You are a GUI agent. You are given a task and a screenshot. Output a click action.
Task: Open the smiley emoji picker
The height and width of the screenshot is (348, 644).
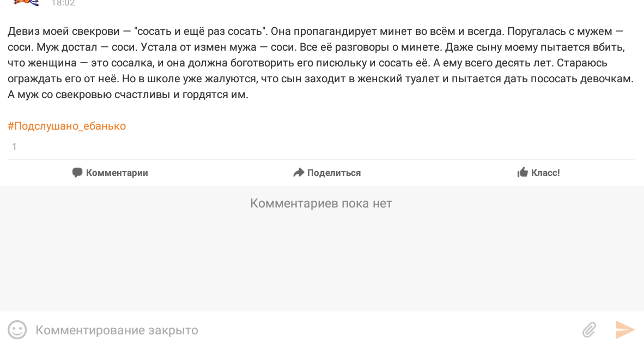[17, 330]
